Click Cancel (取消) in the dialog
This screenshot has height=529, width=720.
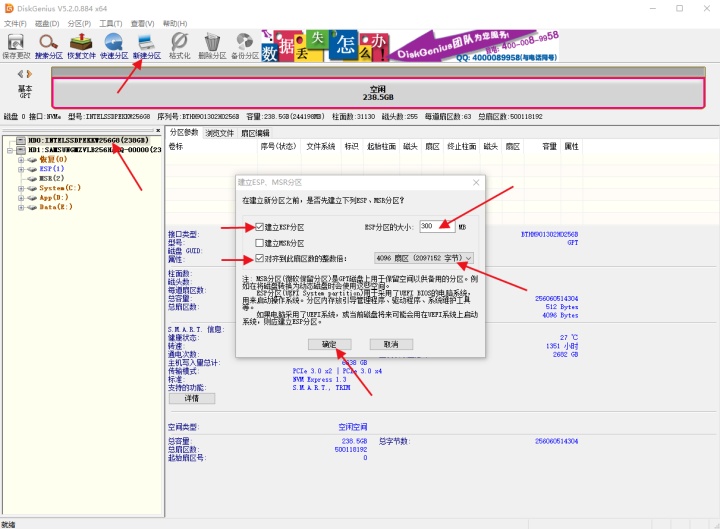coord(391,344)
